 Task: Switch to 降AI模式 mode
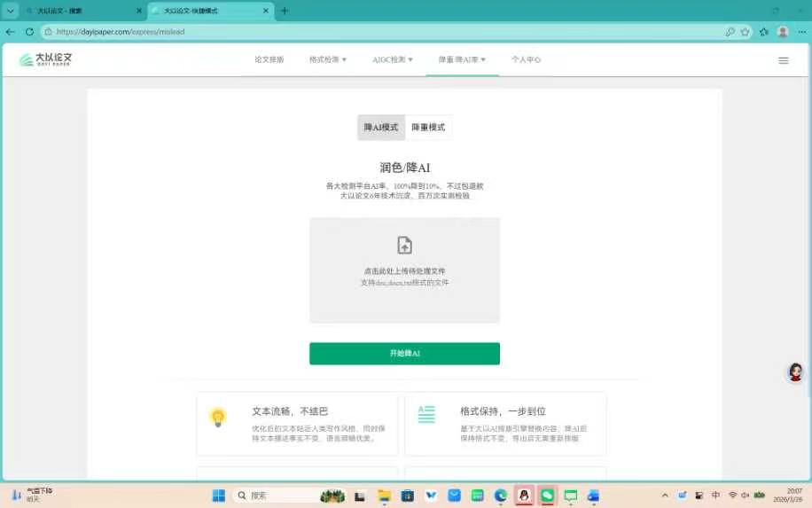point(381,128)
